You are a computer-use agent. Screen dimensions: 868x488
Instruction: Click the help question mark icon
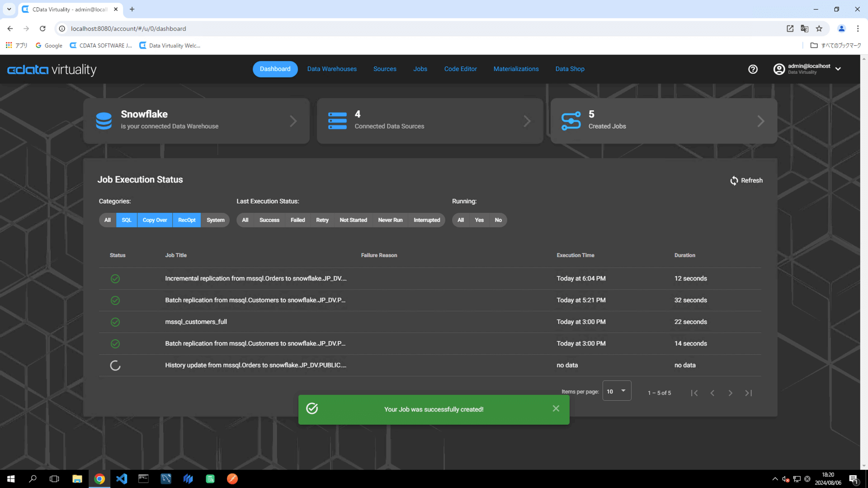[753, 69]
